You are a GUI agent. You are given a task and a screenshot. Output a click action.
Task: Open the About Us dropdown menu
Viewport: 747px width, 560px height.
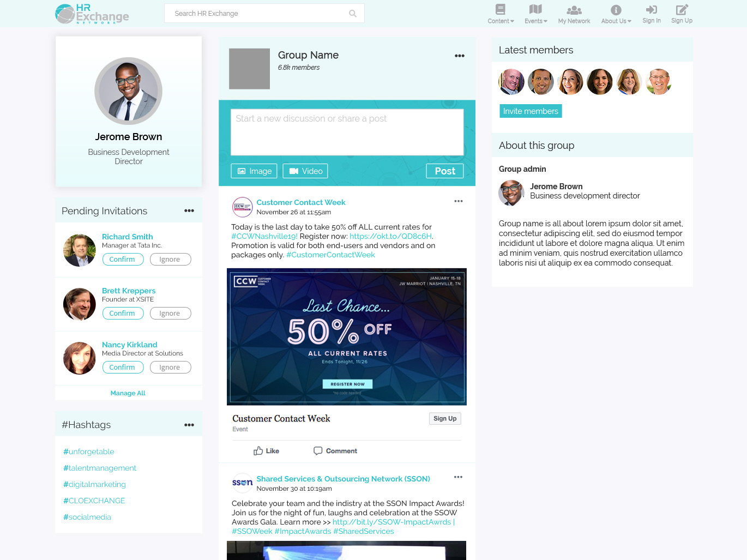(616, 14)
